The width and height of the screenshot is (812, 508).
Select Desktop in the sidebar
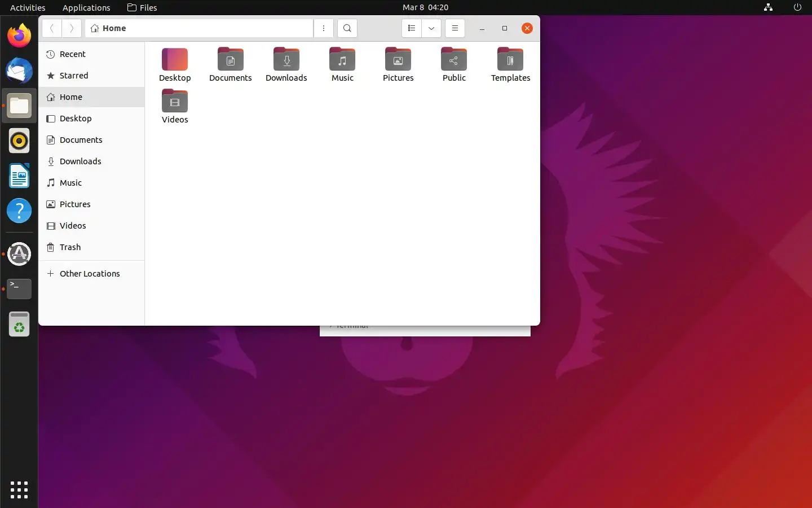point(91,119)
